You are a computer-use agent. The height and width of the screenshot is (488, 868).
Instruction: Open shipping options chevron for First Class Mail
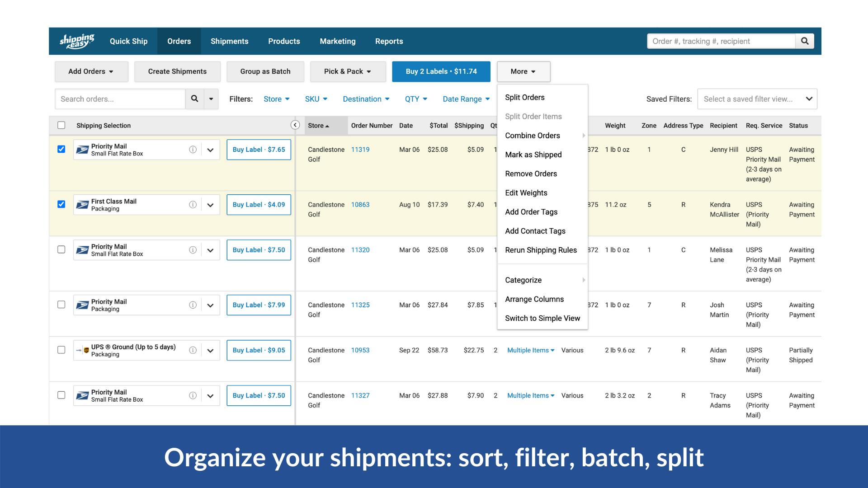point(210,204)
